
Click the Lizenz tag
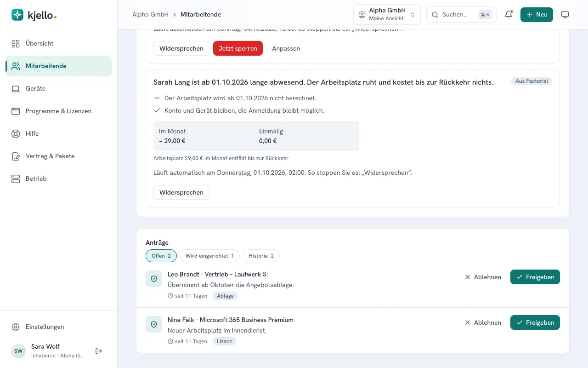pos(224,341)
